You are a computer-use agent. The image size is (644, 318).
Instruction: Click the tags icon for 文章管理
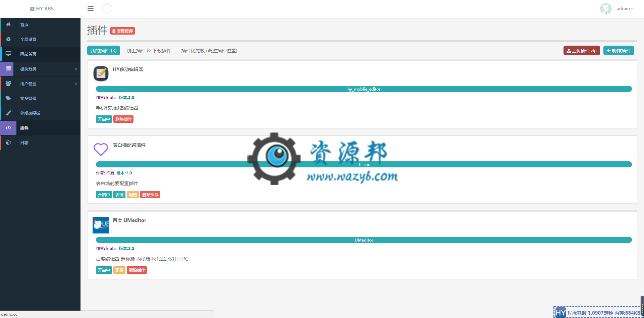[x=8, y=98]
